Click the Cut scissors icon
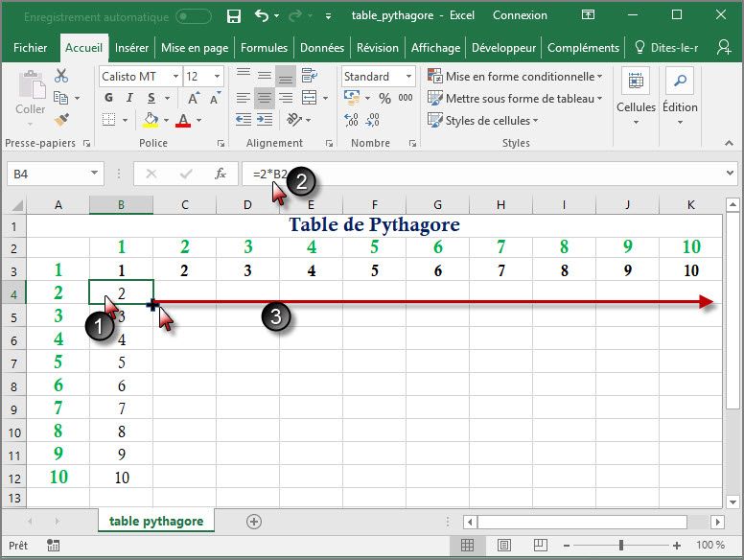This screenshot has width=744, height=560. pos(61,76)
